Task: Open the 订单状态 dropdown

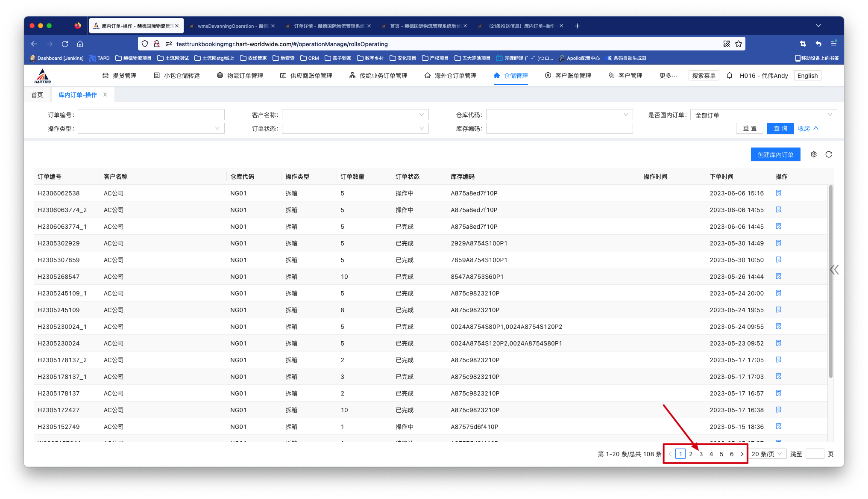Action: (x=355, y=128)
